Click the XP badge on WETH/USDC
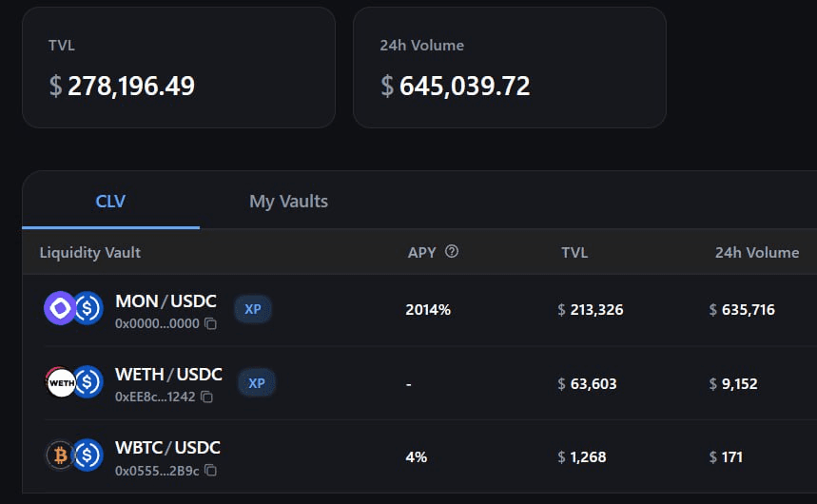This screenshot has width=817, height=504. pyautogui.click(x=257, y=383)
